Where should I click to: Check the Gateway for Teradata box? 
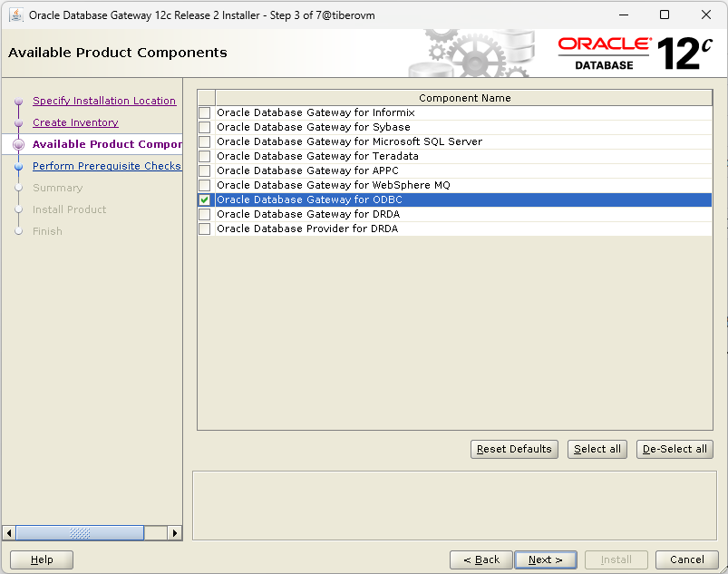click(x=204, y=156)
